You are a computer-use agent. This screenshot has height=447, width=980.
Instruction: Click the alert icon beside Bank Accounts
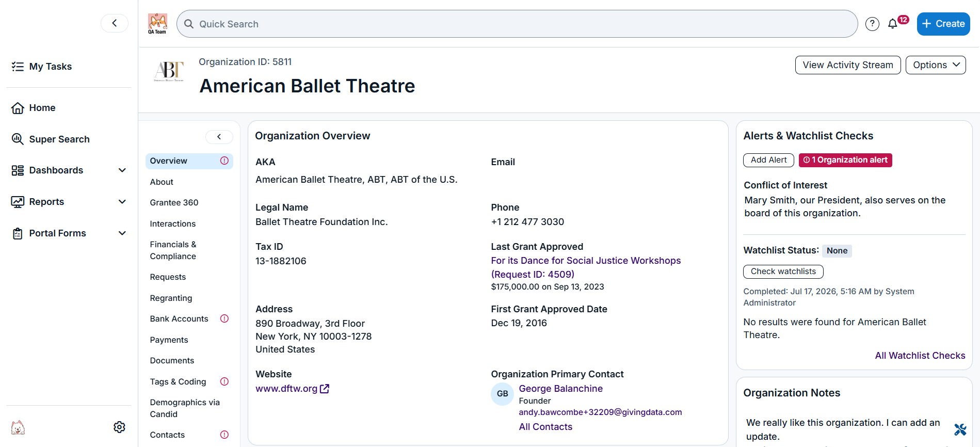click(224, 318)
